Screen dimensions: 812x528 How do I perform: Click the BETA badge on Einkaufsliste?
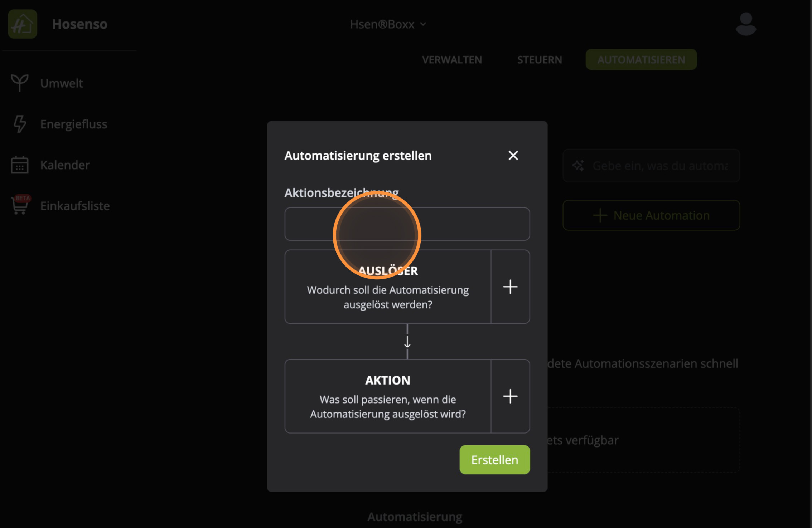[x=22, y=197]
